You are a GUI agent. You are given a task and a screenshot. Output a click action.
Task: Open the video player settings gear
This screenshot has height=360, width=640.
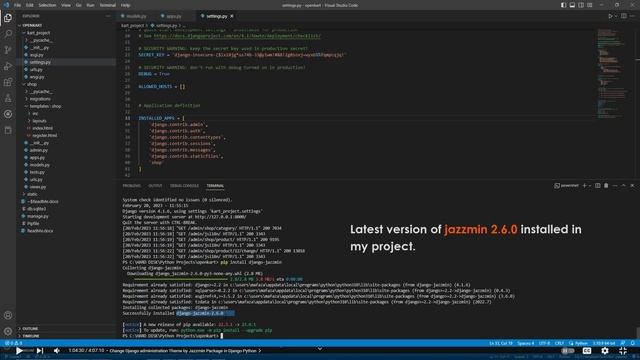coord(605,351)
